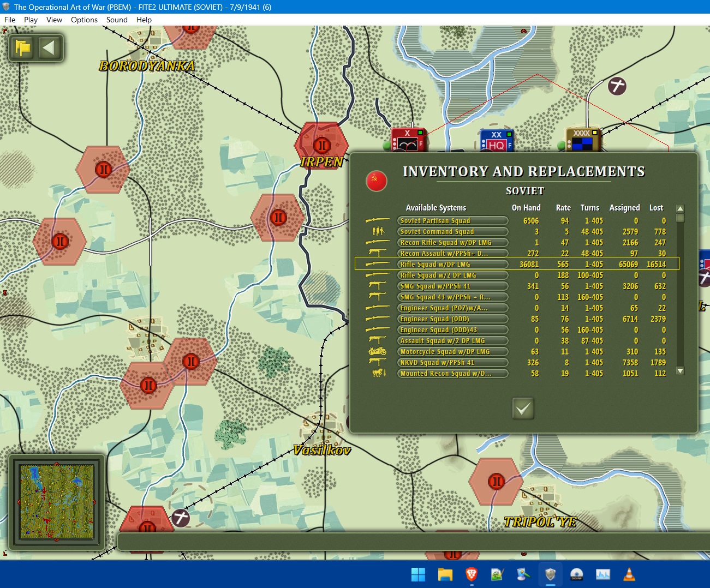Click the SMG icon beside NKVD Squad
The image size is (710, 588).
coord(377,362)
